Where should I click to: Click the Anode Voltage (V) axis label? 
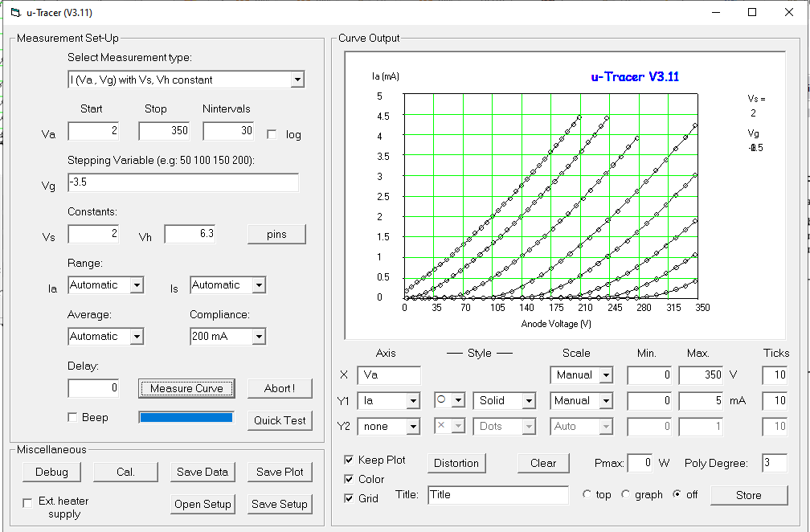[556, 324]
